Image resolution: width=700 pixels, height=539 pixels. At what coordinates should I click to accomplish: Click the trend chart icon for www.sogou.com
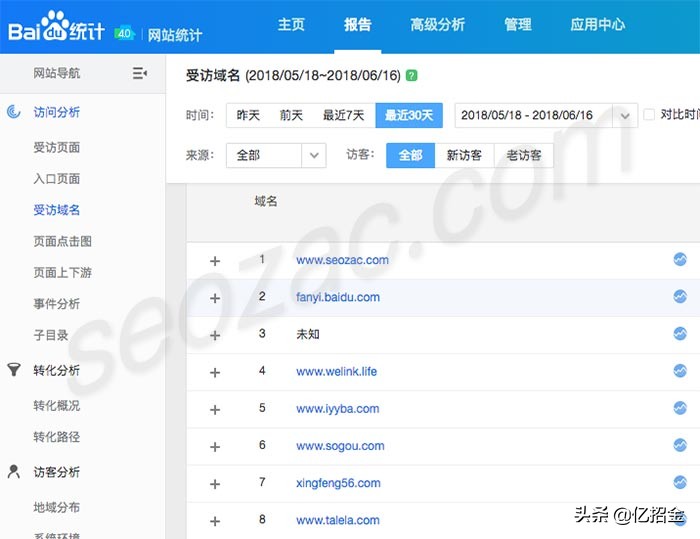point(680,445)
